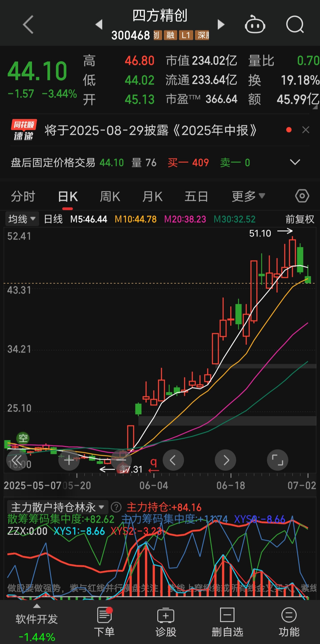The height and width of the screenshot is (644, 320).
Task: Tap the 卖一 0 ask quantity
Action: 235,162
